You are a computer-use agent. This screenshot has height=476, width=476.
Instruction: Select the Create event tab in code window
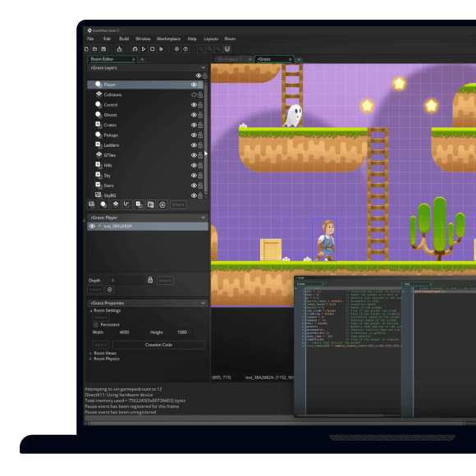[310, 284]
